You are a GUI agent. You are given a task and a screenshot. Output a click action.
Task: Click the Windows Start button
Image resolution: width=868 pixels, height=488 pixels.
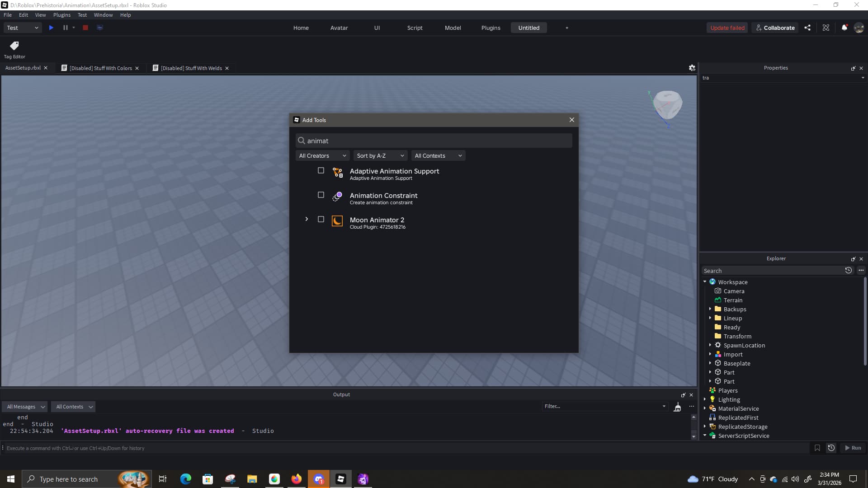(x=11, y=479)
